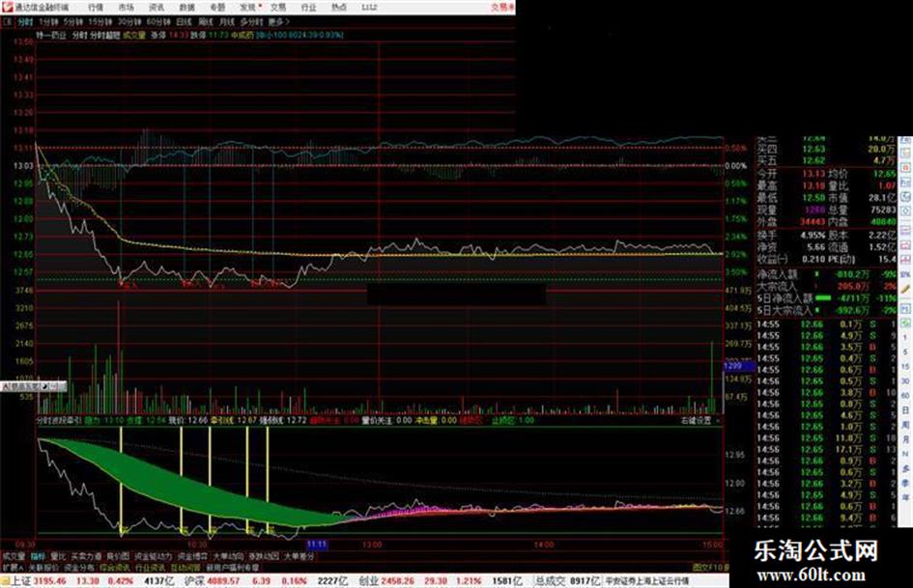The height and width of the screenshot is (588, 913).
Task: Click the 交易 button at top right
Action: [x=502, y=8]
